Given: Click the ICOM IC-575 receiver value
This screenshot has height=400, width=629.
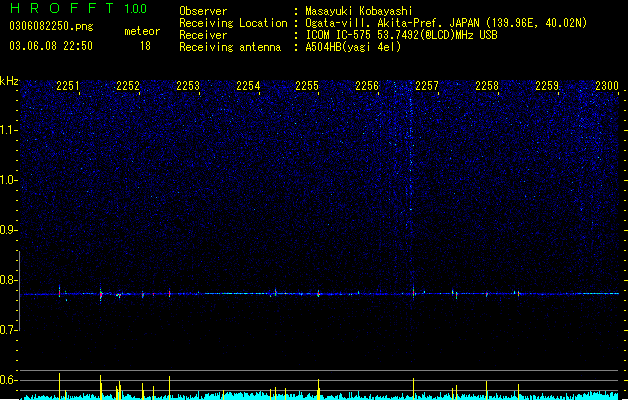Looking at the screenshot, I should tap(401, 35).
